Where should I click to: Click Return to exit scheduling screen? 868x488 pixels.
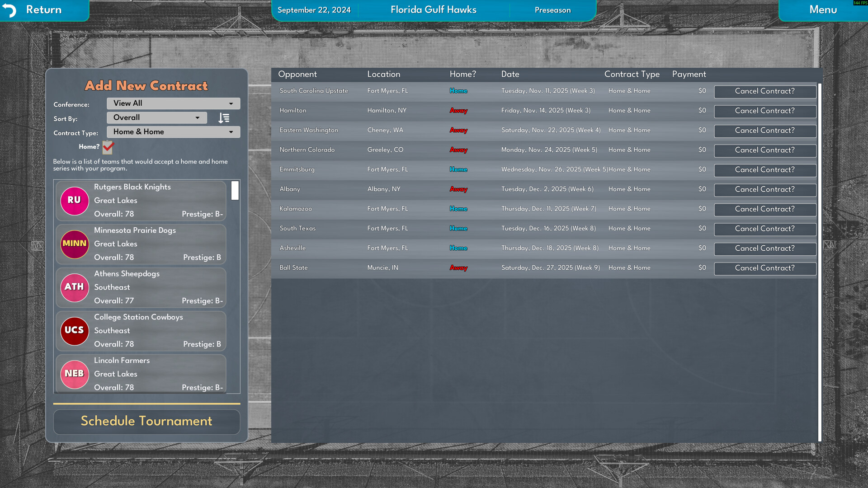44,9
